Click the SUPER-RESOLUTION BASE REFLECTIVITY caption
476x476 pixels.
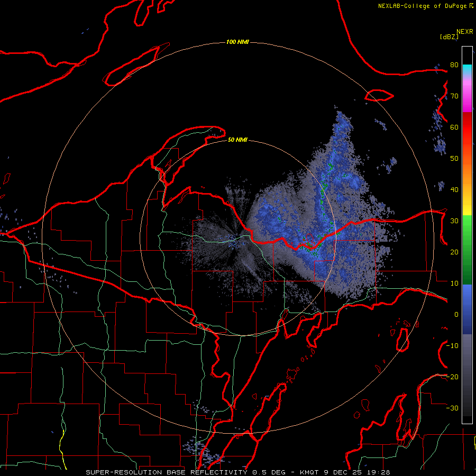tap(167, 472)
